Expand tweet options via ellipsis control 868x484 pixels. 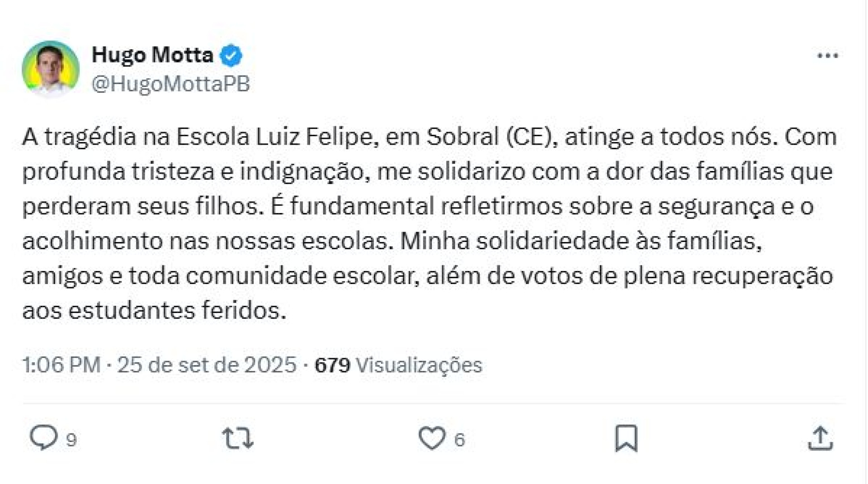coord(829,54)
